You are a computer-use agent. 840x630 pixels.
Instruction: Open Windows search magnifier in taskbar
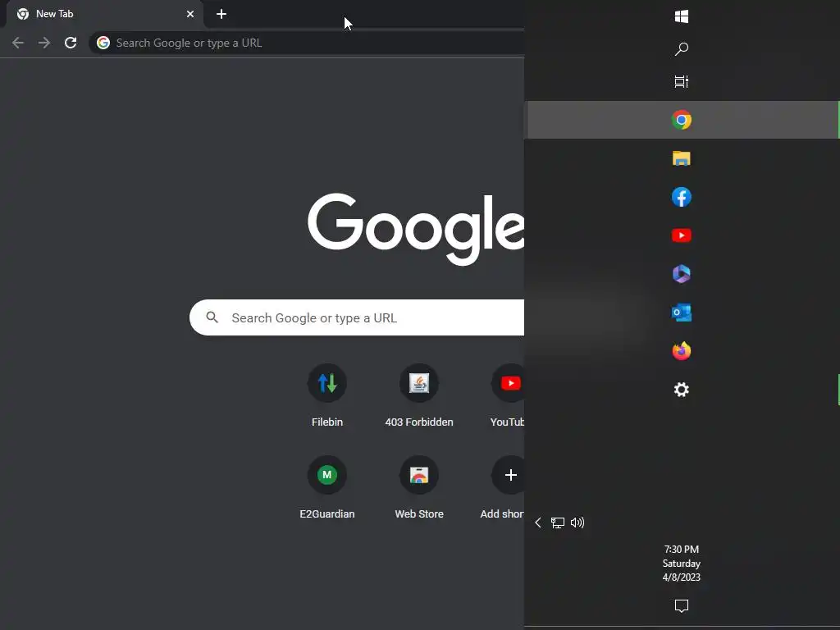[x=681, y=49]
